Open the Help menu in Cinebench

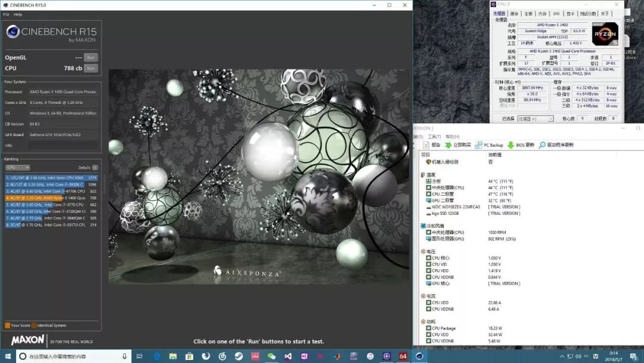pos(18,14)
